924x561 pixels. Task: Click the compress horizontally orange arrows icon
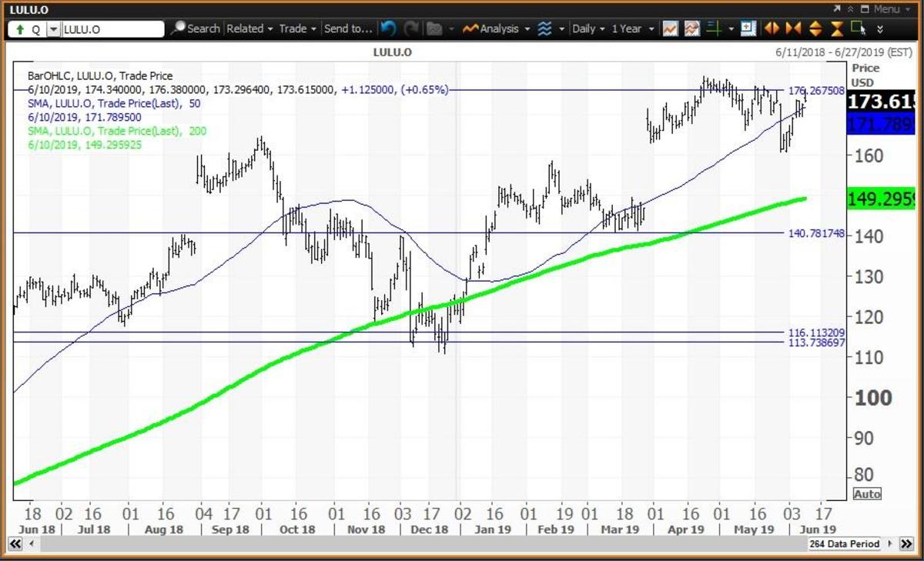(793, 28)
